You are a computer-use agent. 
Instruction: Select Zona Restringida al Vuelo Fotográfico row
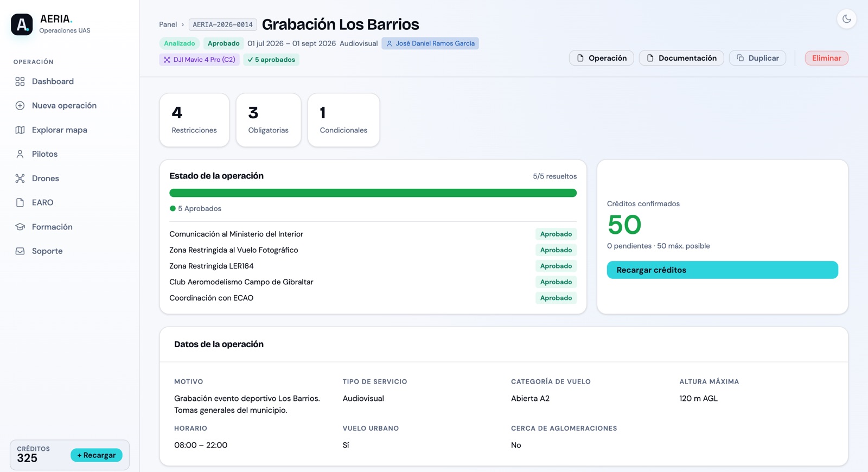[373, 250]
